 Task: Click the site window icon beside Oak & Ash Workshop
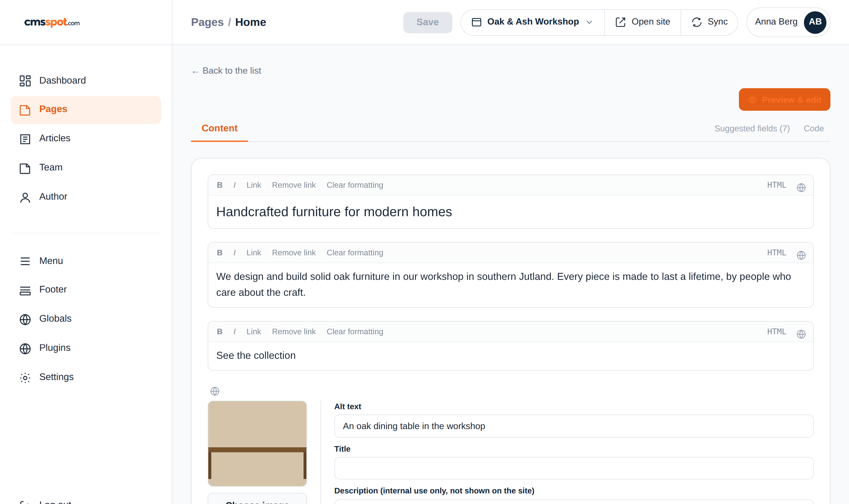click(477, 22)
